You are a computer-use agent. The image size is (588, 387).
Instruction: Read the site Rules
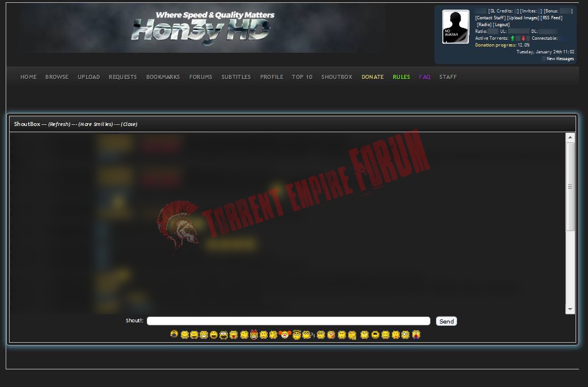[x=401, y=77]
